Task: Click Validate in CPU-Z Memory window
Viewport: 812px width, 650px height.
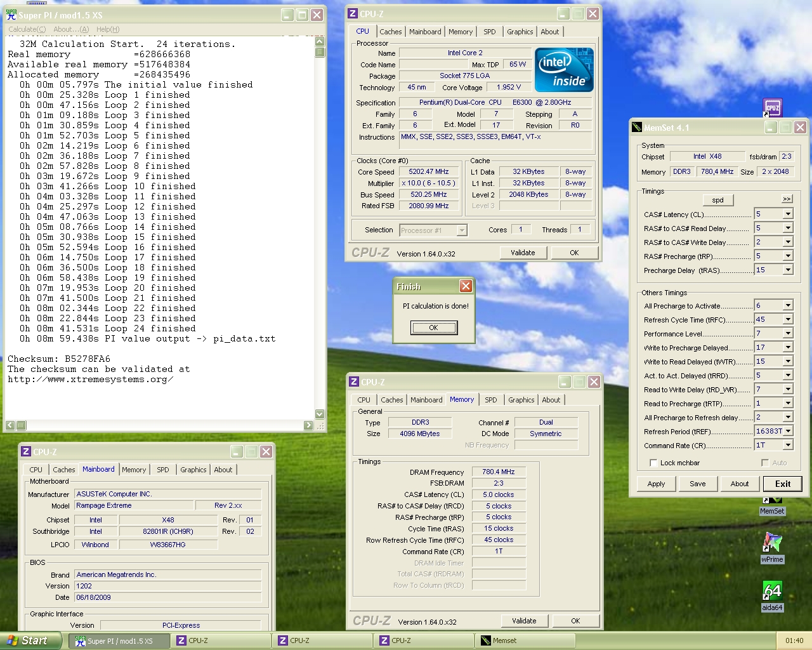Action: 524,621
